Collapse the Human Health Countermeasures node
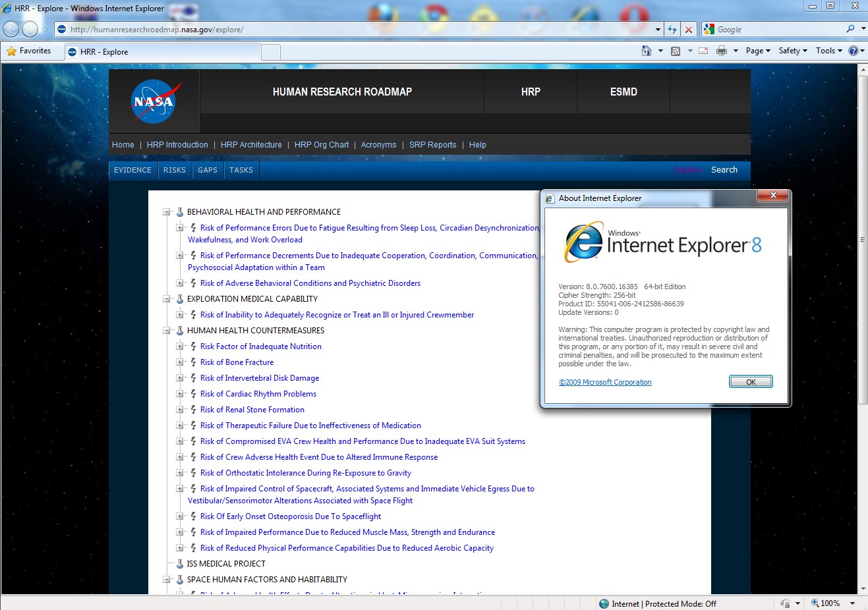Screen dimensions: 868x610 [167, 331]
